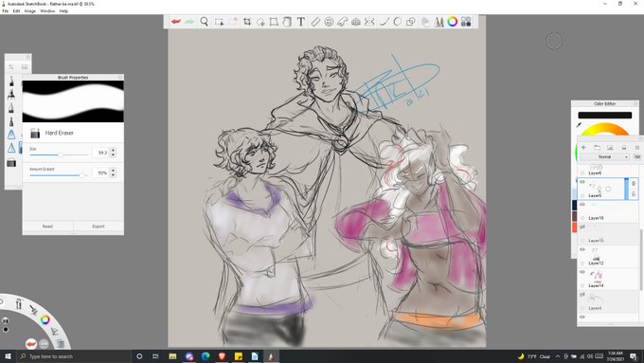Screen dimensions: 644x363
Task: Add an image layer
Action: [x=610, y=147]
